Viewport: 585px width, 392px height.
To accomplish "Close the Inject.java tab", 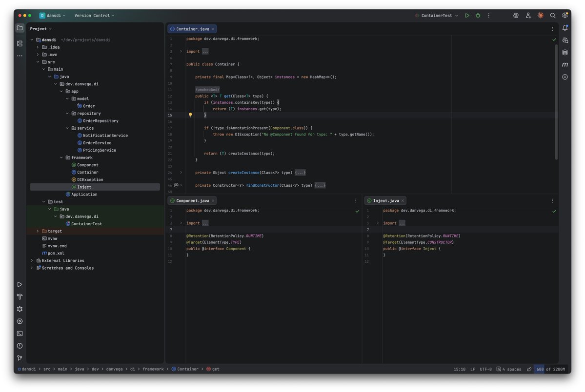I will (x=403, y=201).
